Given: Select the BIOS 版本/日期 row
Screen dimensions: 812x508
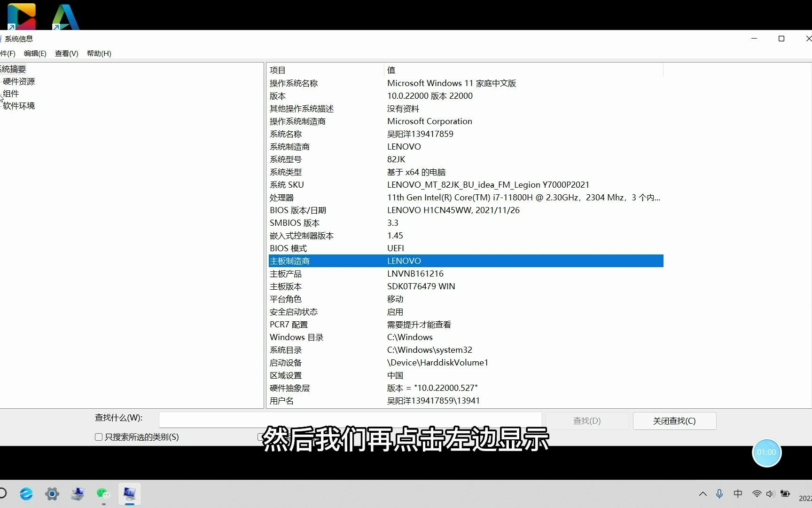Looking at the screenshot, I should (x=466, y=210).
